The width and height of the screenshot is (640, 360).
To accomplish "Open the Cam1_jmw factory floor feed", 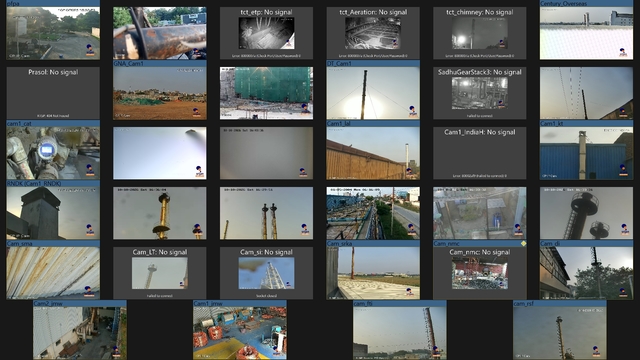I will click(x=240, y=333).
